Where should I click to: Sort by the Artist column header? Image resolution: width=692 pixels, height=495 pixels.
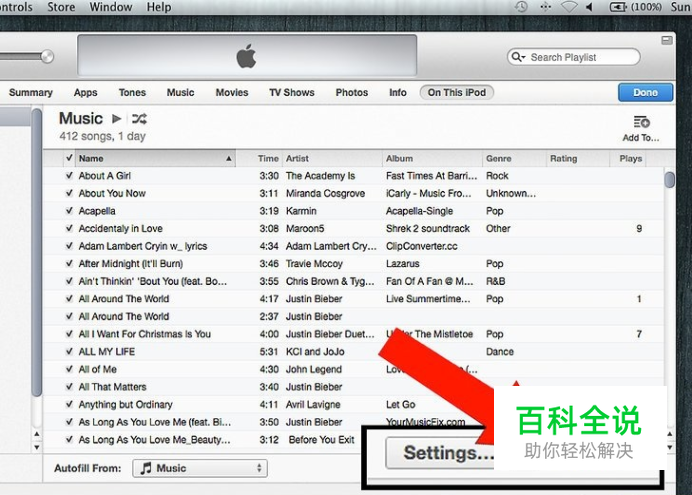pyautogui.click(x=332, y=158)
